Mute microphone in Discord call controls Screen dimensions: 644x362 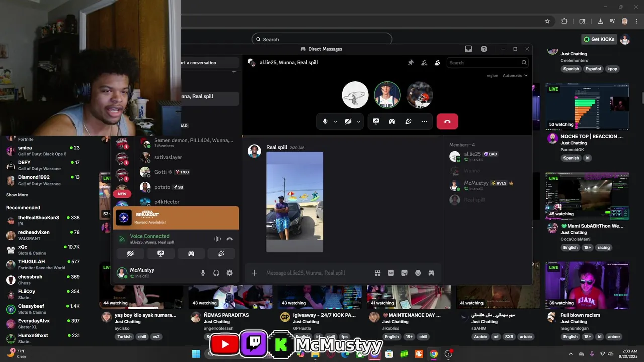click(x=325, y=121)
